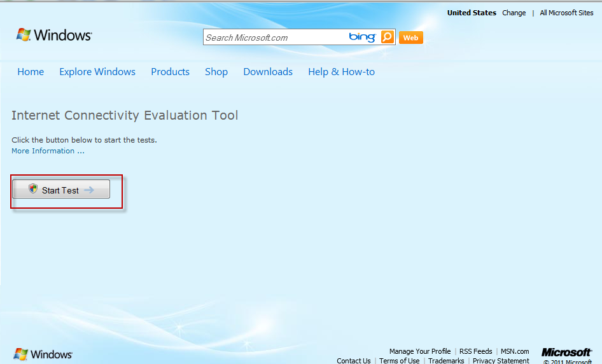Open the Terms of Use link
Image resolution: width=602 pixels, height=364 pixels.
click(399, 361)
